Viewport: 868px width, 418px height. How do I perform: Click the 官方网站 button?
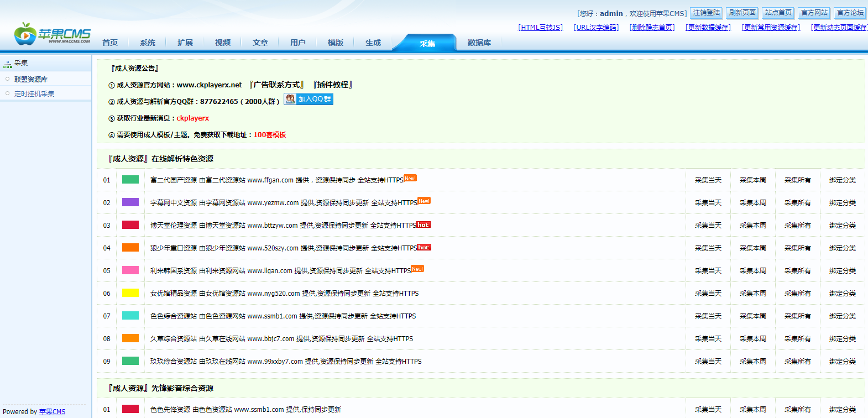pos(814,13)
